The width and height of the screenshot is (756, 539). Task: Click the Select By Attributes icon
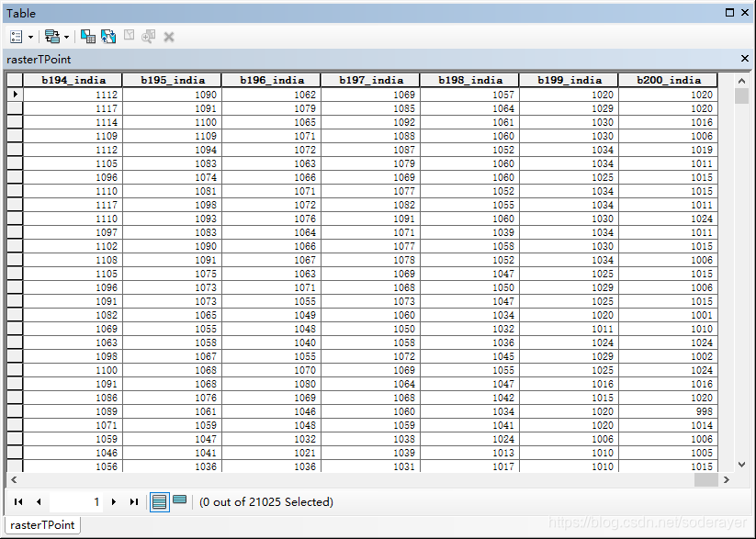[x=88, y=36]
